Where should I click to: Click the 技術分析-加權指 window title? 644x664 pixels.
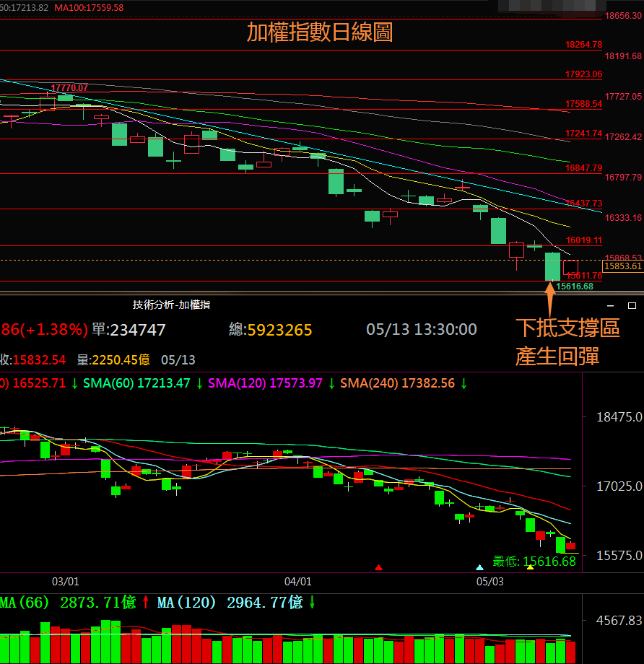point(171,305)
